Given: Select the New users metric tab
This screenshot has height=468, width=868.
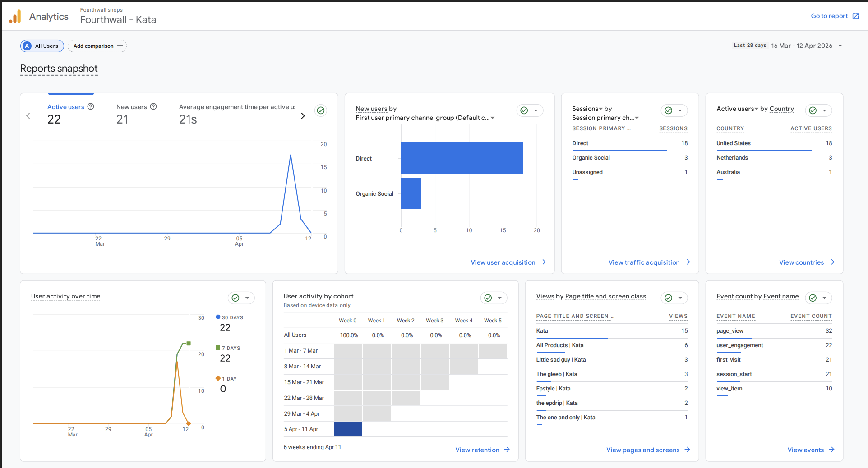Looking at the screenshot, I should click(131, 107).
